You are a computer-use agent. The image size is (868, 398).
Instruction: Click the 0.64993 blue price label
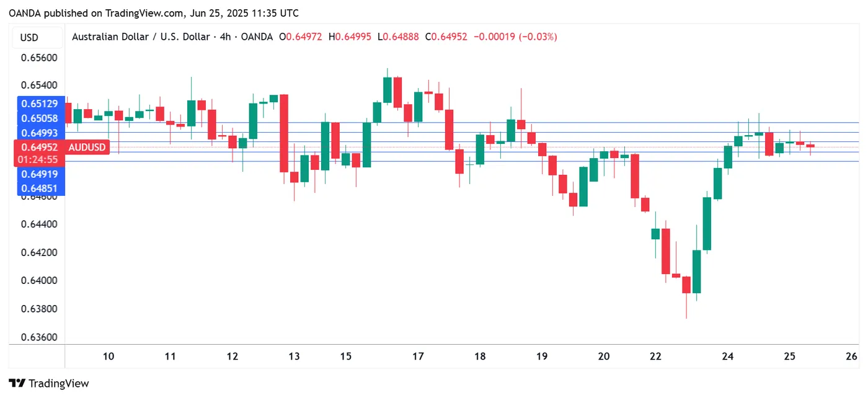40,133
